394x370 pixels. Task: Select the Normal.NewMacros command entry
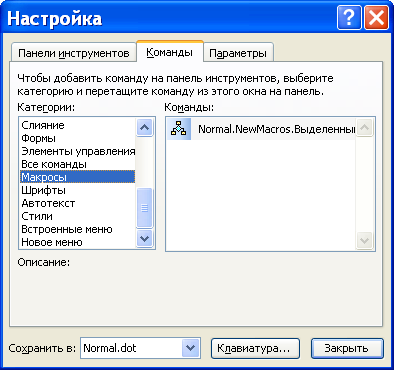261,129
